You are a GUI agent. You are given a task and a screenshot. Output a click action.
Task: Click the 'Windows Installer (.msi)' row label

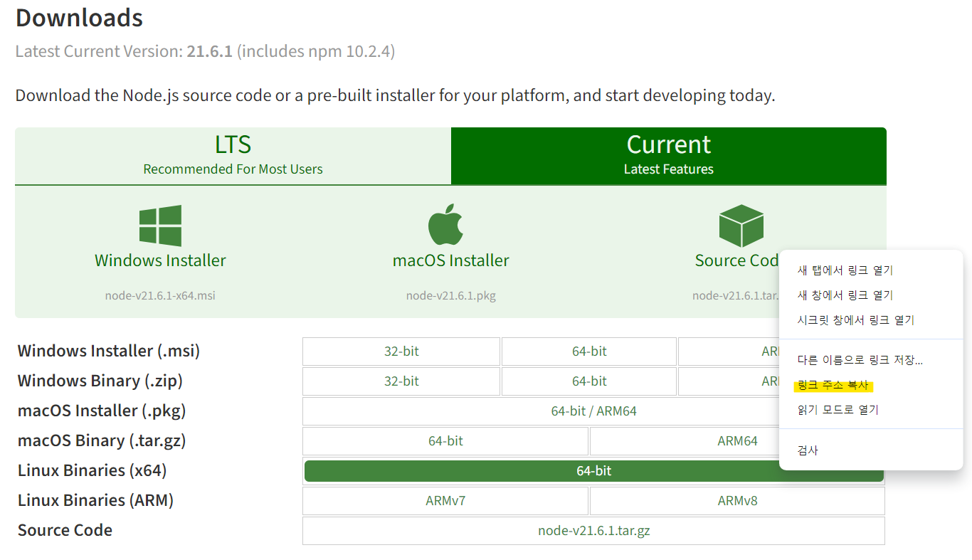pyautogui.click(x=109, y=352)
